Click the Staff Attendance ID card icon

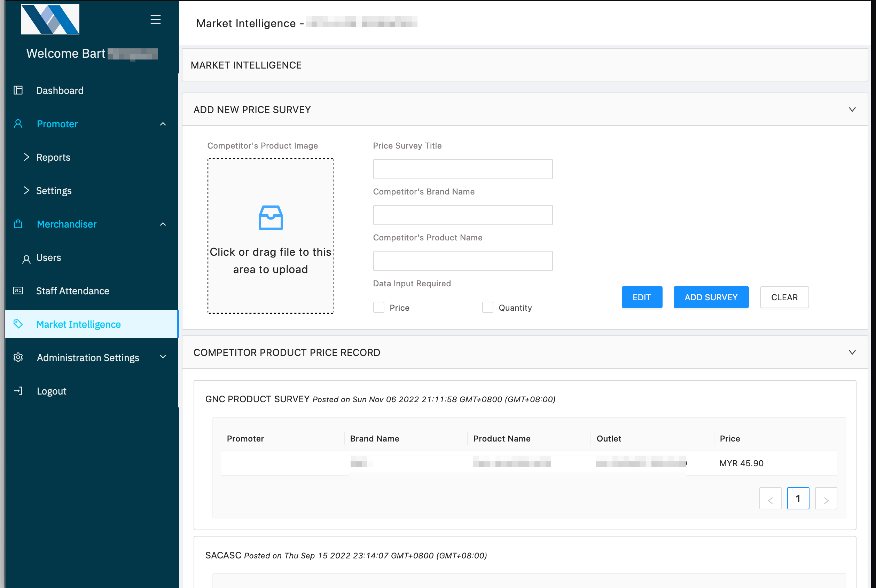point(18,291)
